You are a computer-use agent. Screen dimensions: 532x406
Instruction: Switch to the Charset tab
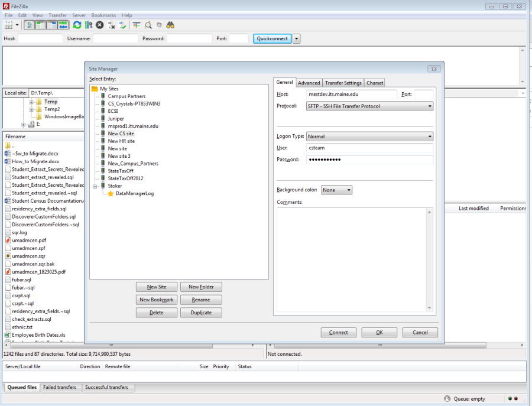[x=375, y=83]
